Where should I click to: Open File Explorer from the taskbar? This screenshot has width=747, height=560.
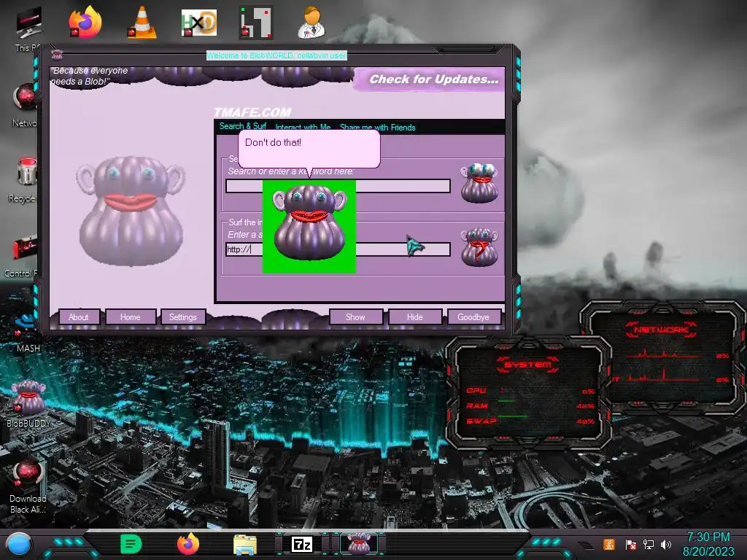point(245,544)
